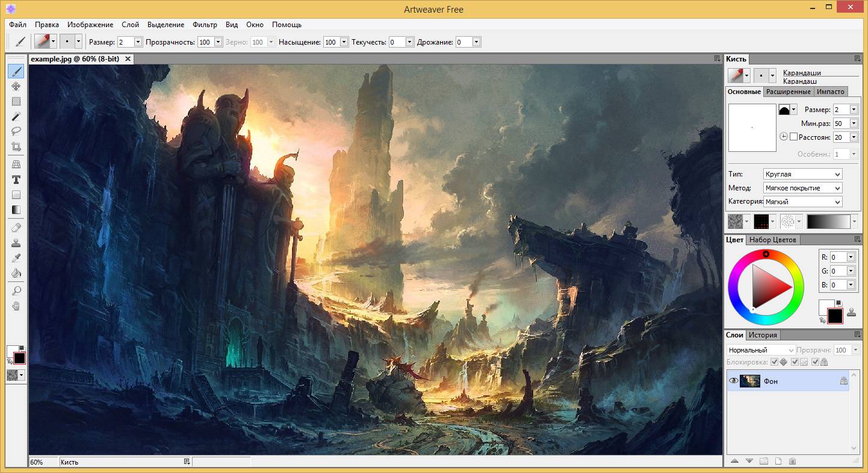
Task: Open the Текучесть dropdown
Action: tap(410, 42)
